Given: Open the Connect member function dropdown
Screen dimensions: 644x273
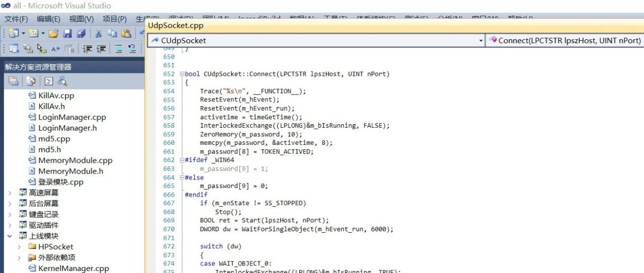Looking at the screenshot, I should 565,41.
